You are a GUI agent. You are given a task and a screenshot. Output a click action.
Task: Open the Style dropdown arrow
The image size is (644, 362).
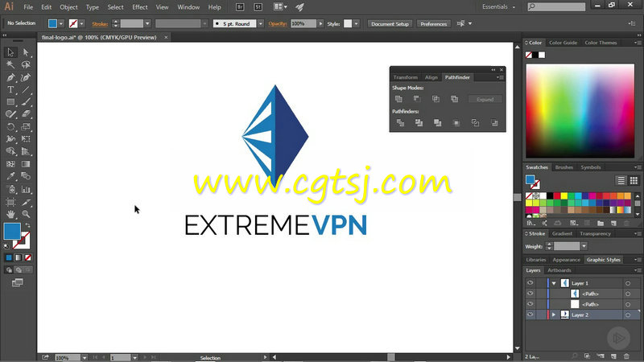[356, 24]
